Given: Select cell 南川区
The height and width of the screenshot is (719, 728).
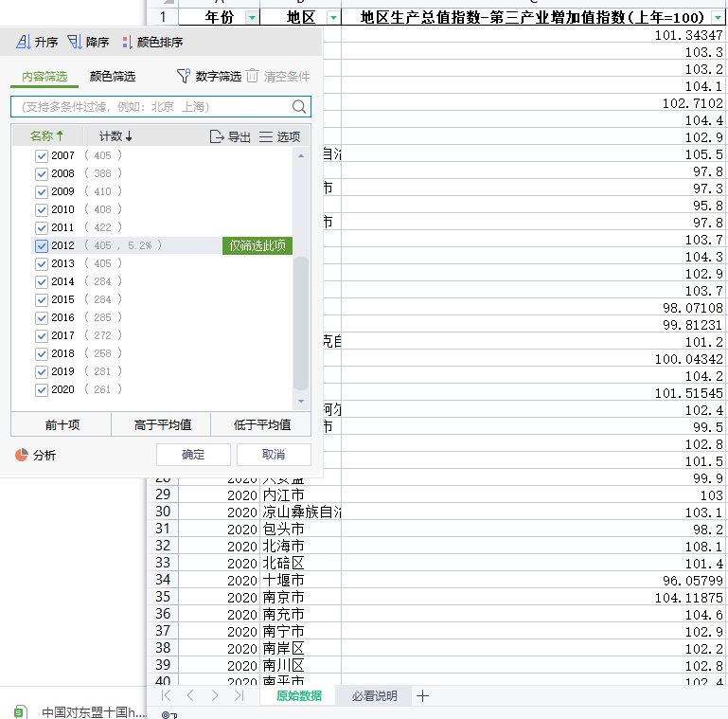Looking at the screenshot, I should [x=300, y=665].
